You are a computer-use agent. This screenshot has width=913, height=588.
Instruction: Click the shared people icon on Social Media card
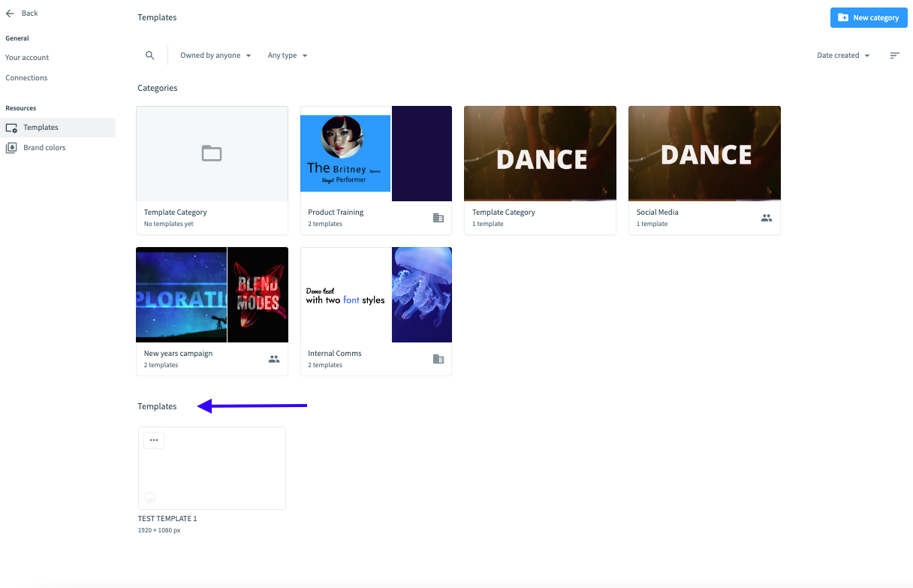(767, 218)
